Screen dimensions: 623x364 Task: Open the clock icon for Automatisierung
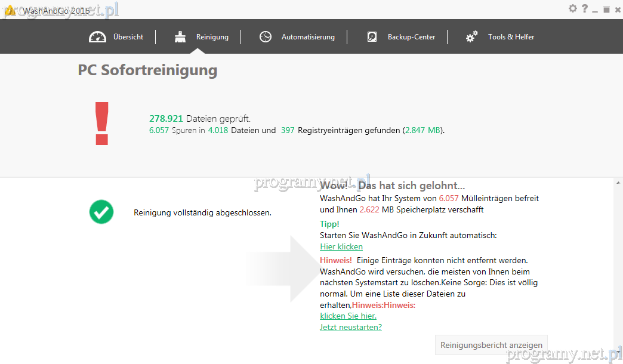tap(266, 37)
